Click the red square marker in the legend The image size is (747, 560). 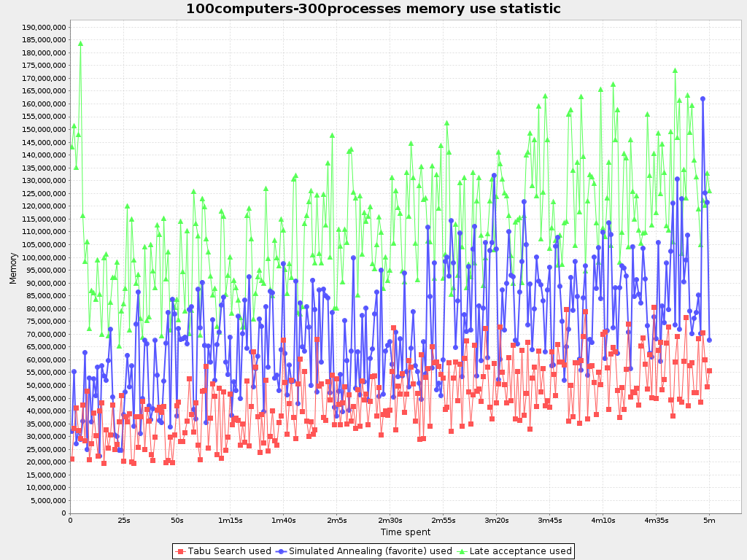pos(181,551)
